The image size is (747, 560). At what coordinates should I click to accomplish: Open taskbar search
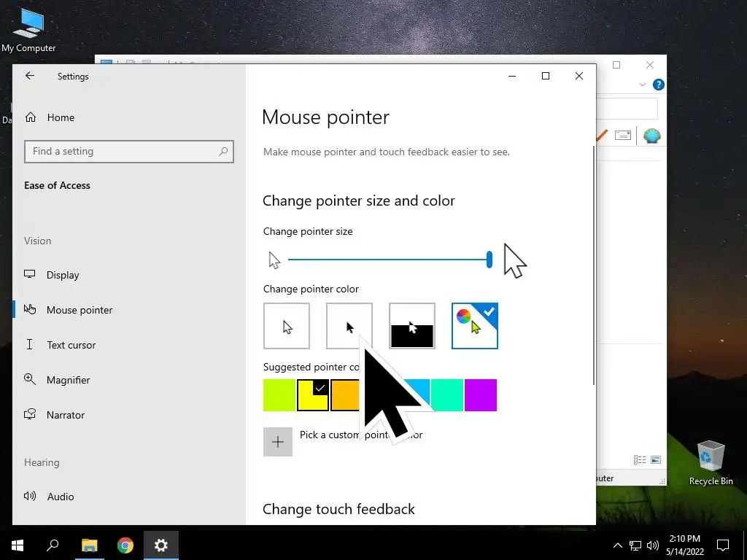pyautogui.click(x=53, y=545)
